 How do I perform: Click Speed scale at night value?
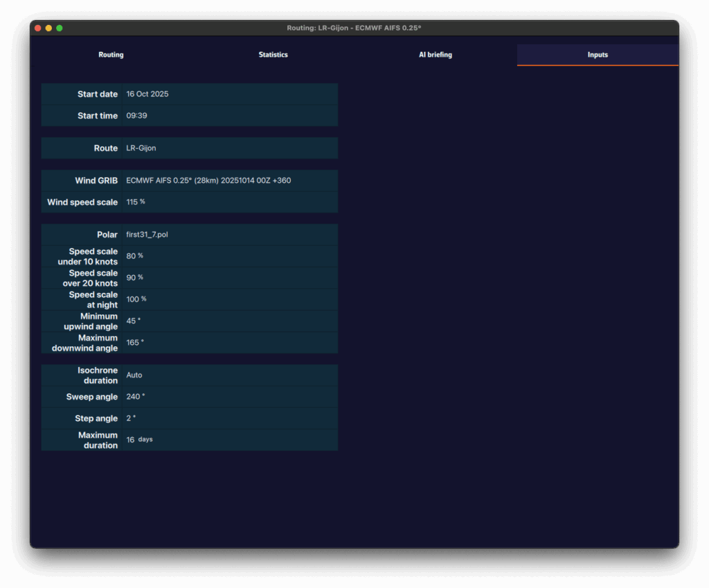point(136,299)
